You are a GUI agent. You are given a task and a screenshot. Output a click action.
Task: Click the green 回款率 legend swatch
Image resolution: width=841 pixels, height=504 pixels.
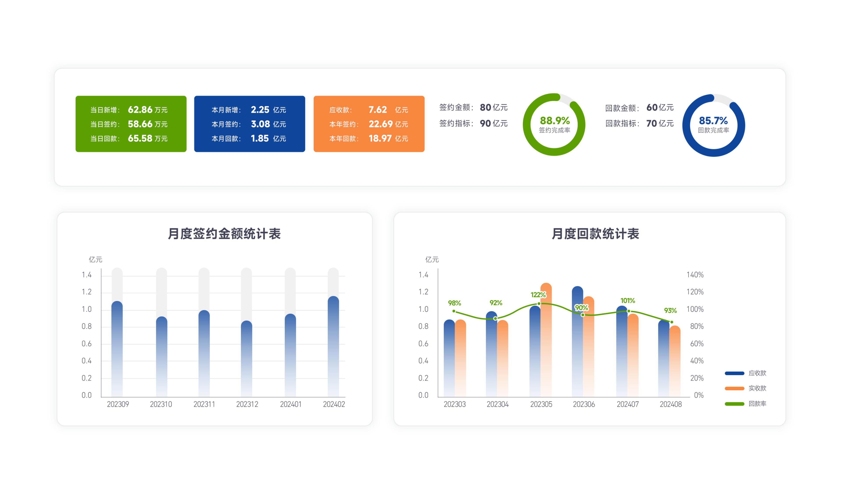(x=734, y=404)
